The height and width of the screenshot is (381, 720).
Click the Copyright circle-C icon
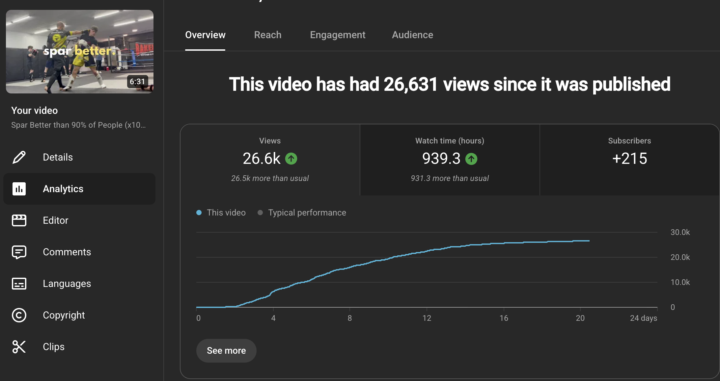(x=19, y=315)
